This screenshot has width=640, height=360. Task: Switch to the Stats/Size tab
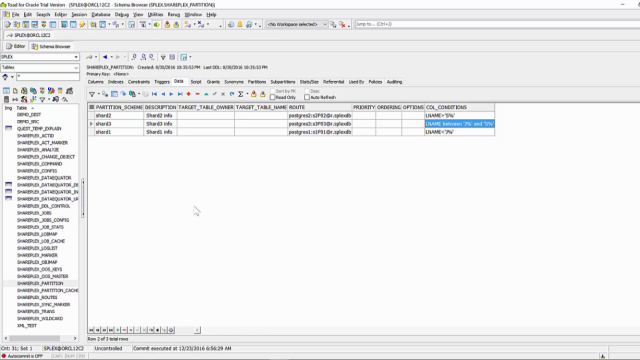tap(309, 82)
